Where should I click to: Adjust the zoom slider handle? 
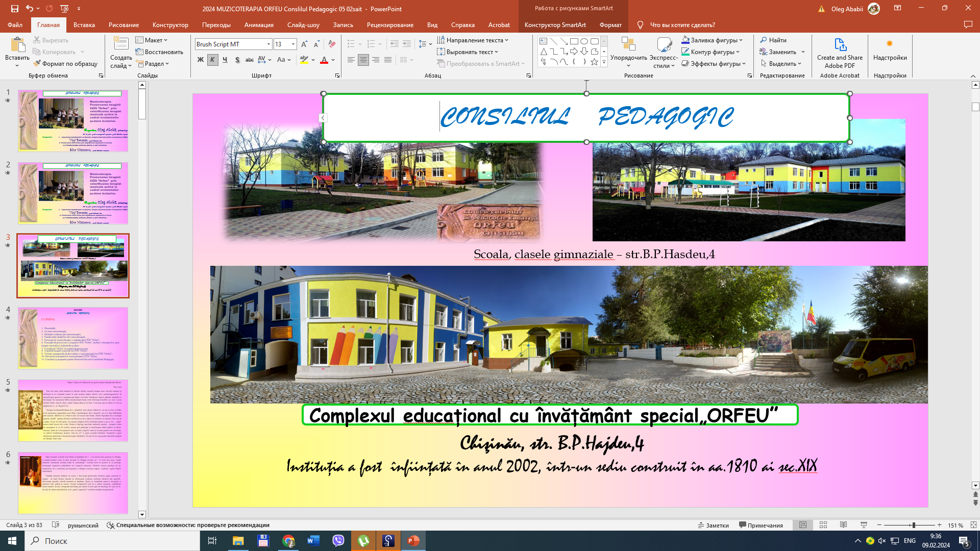(914, 525)
